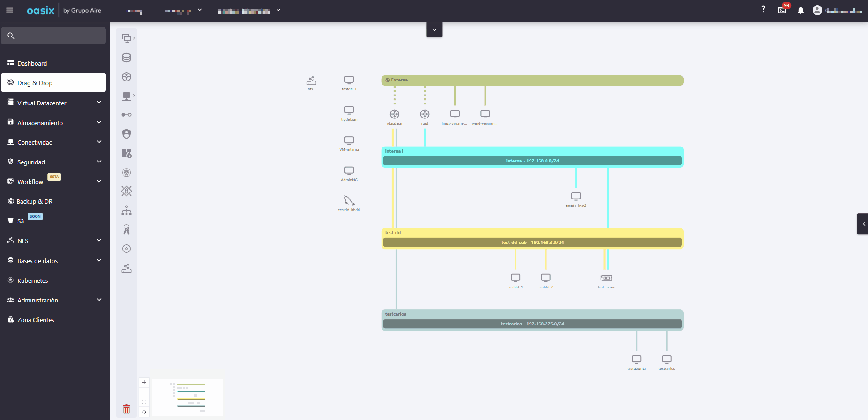This screenshot has width=868, height=420.
Task: Open the notifications bell
Action: point(801,10)
